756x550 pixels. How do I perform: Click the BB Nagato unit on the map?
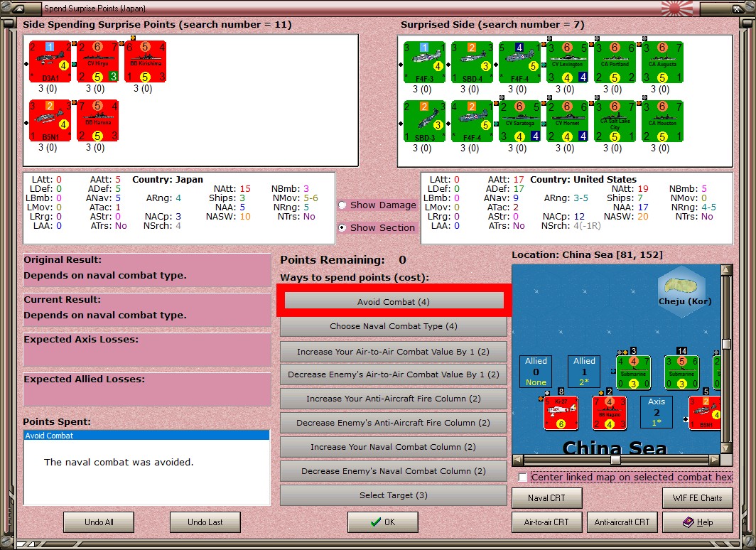pyautogui.click(x=610, y=413)
